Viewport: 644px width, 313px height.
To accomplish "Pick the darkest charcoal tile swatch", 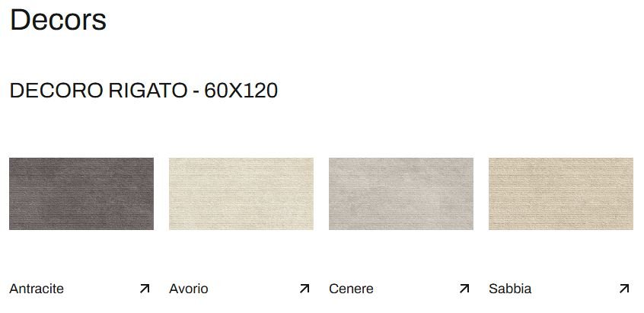I will pos(81,193).
